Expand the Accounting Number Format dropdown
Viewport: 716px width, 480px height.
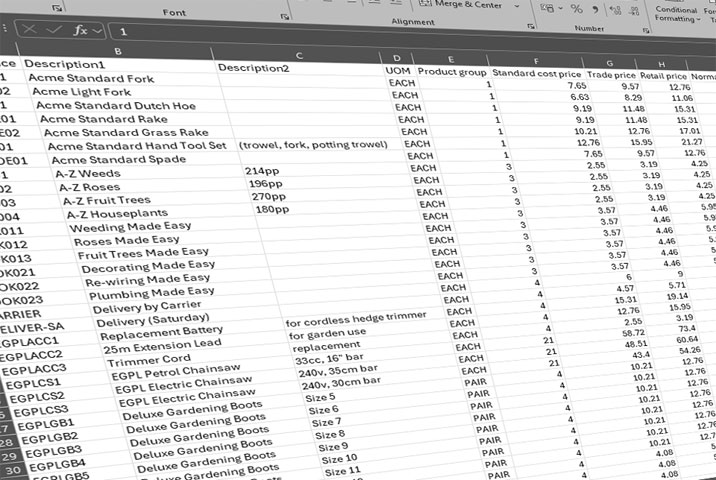(560, 8)
